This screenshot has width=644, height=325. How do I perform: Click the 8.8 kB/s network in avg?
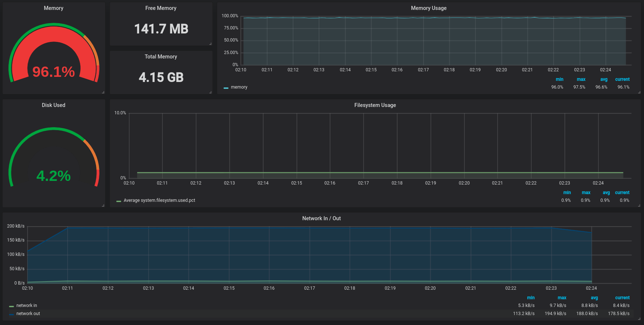(x=590, y=306)
